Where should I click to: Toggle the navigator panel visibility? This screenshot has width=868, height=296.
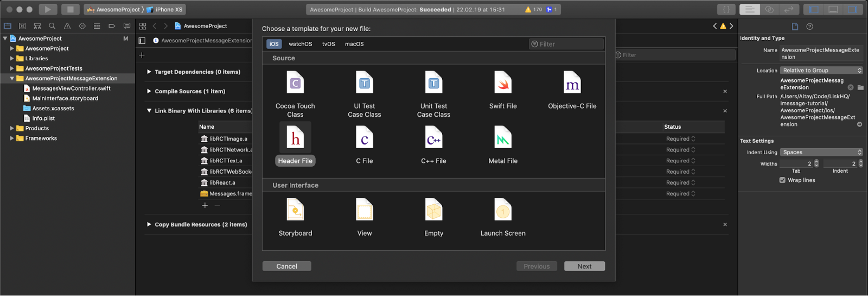[x=814, y=9]
